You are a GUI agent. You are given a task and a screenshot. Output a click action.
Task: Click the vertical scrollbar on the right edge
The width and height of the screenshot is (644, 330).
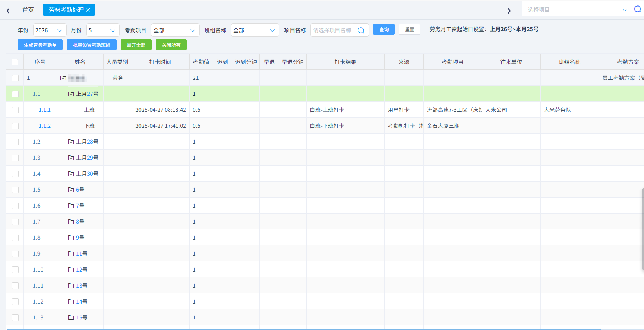pyautogui.click(x=642, y=229)
